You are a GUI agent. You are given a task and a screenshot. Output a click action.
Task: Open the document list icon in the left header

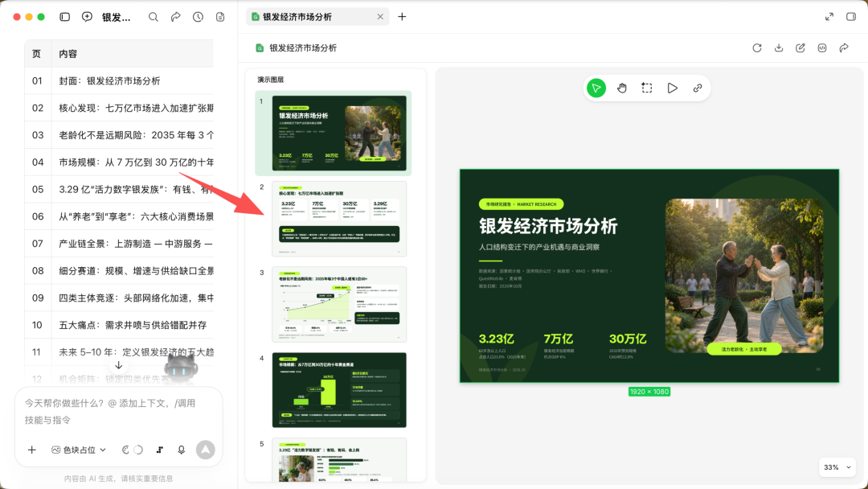[220, 17]
